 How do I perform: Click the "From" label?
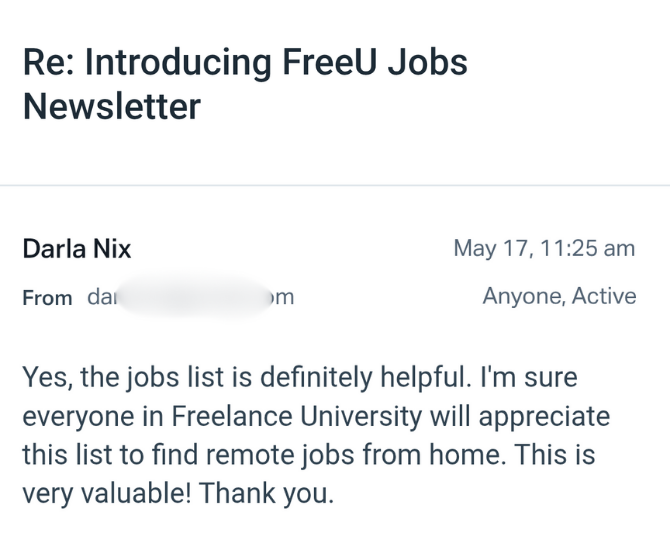tap(47, 298)
